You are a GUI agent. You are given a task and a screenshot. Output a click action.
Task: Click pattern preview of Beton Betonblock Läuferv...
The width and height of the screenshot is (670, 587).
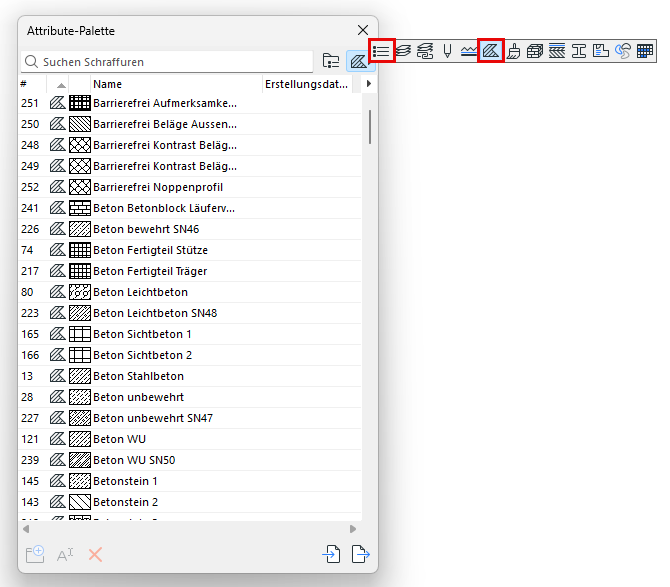pyautogui.click(x=80, y=208)
